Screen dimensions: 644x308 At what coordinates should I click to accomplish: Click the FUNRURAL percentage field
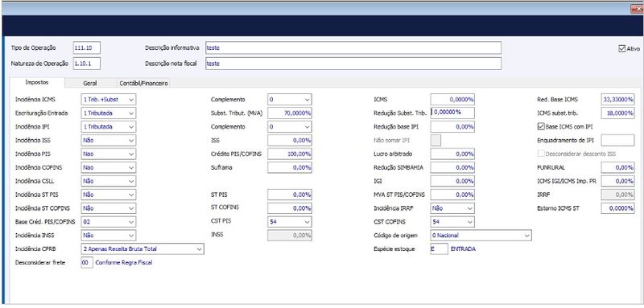(617, 167)
